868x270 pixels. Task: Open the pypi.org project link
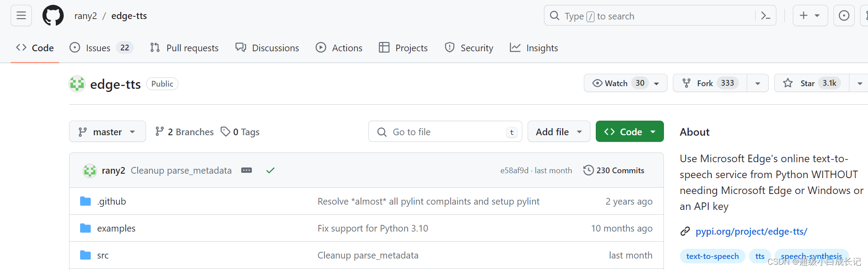click(751, 231)
